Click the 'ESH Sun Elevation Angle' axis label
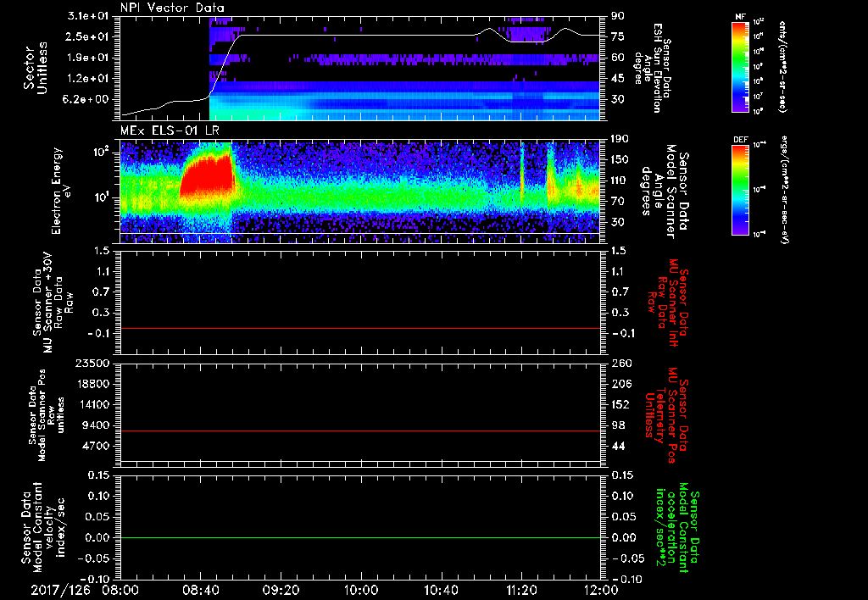Viewport: 868px width, 600px height. pos(654,67)
